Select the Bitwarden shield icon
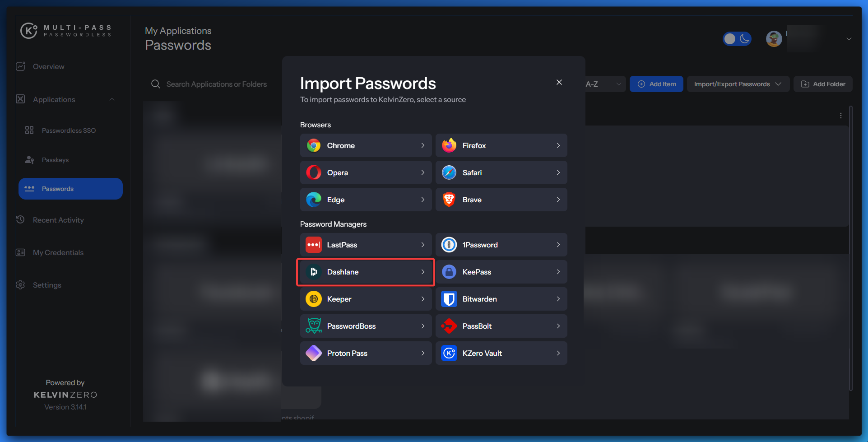The image size is (868, 442). [x=449, y=299]
